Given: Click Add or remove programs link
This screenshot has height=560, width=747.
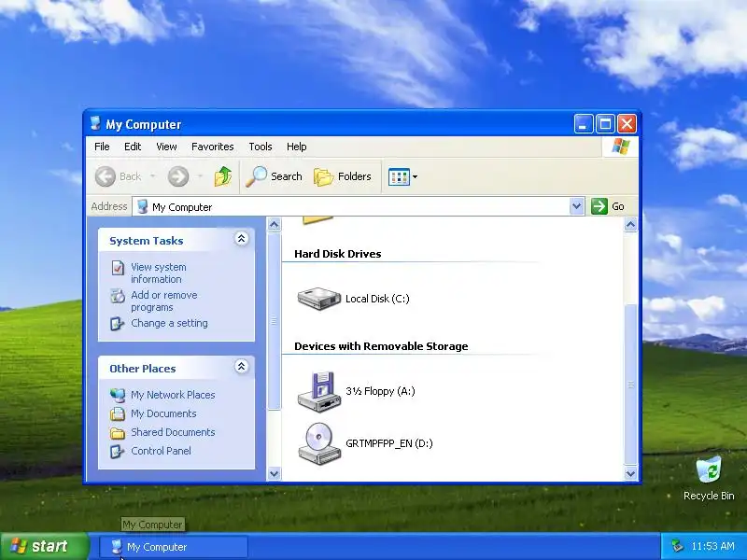Looking at the screenshot, I should (164, 301).
